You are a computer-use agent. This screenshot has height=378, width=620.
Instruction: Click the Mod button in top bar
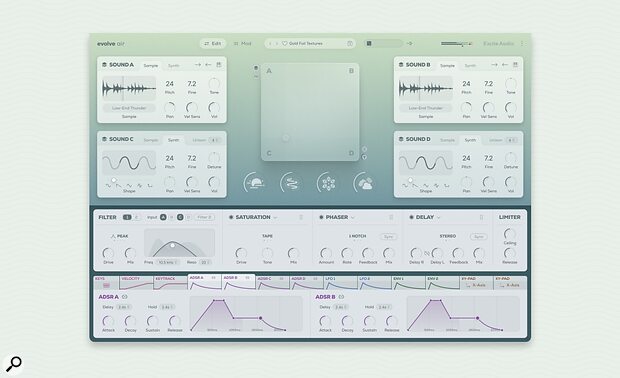click(242, 43)
